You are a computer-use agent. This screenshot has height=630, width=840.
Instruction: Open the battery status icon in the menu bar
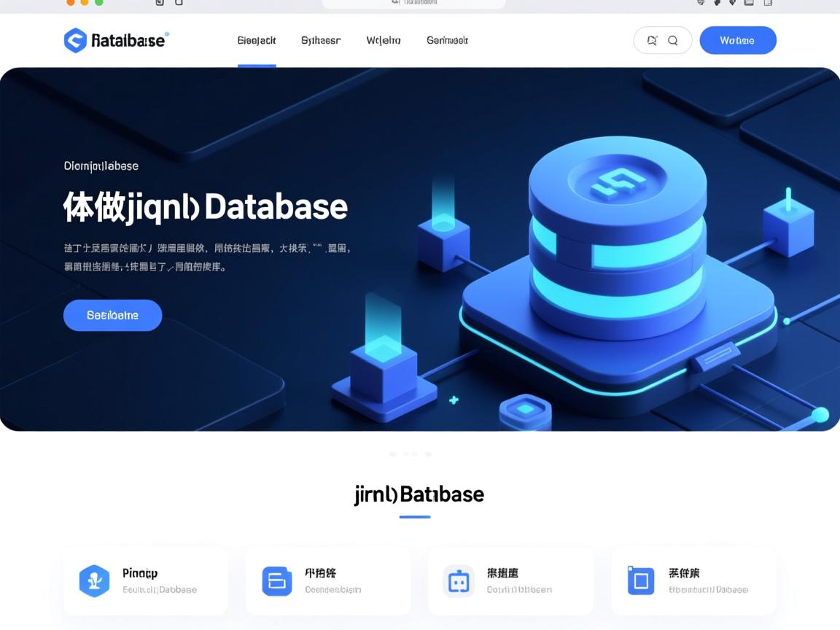click(747, 3)
